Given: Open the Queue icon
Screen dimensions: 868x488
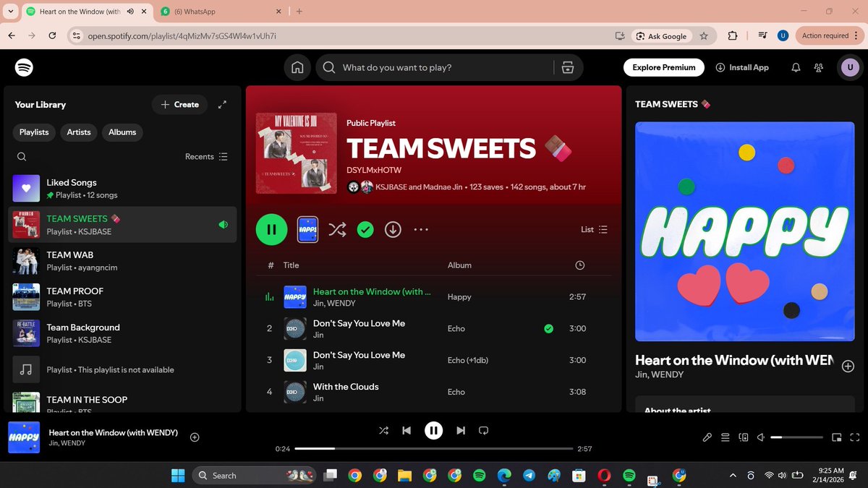Looking at the screenshot, I should pyautogui.click(x=726, y=437).
